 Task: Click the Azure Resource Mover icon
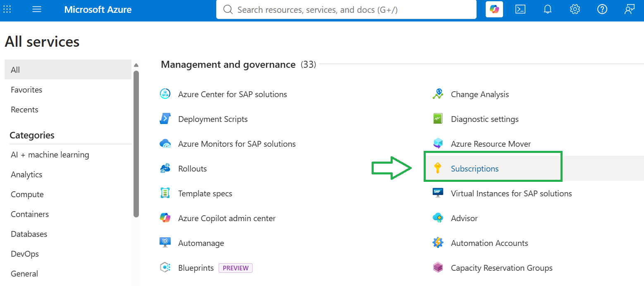[x=438, y=144]
